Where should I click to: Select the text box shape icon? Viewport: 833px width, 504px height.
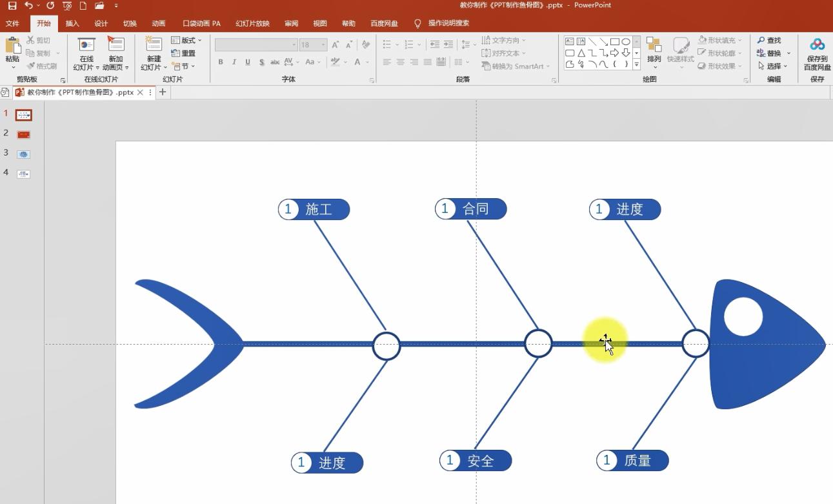tap(570, 42)
